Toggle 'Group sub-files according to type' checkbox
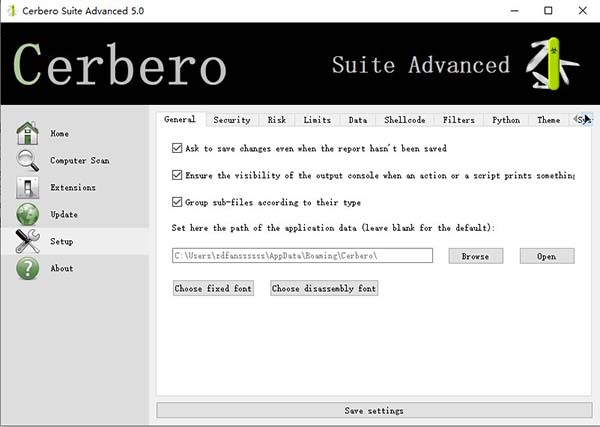Image resolution: width=600 pixels, height=427 pixels. tap(177, 202)
